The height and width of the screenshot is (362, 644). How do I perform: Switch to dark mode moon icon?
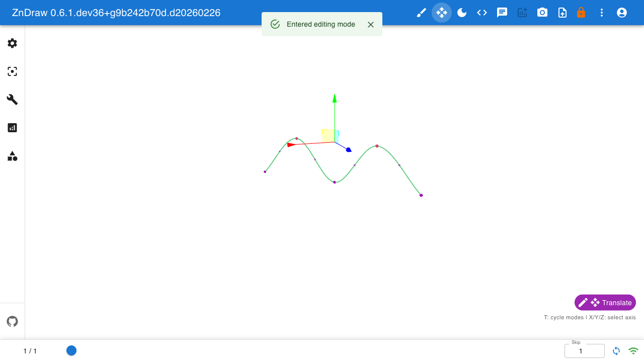point(462,13)
